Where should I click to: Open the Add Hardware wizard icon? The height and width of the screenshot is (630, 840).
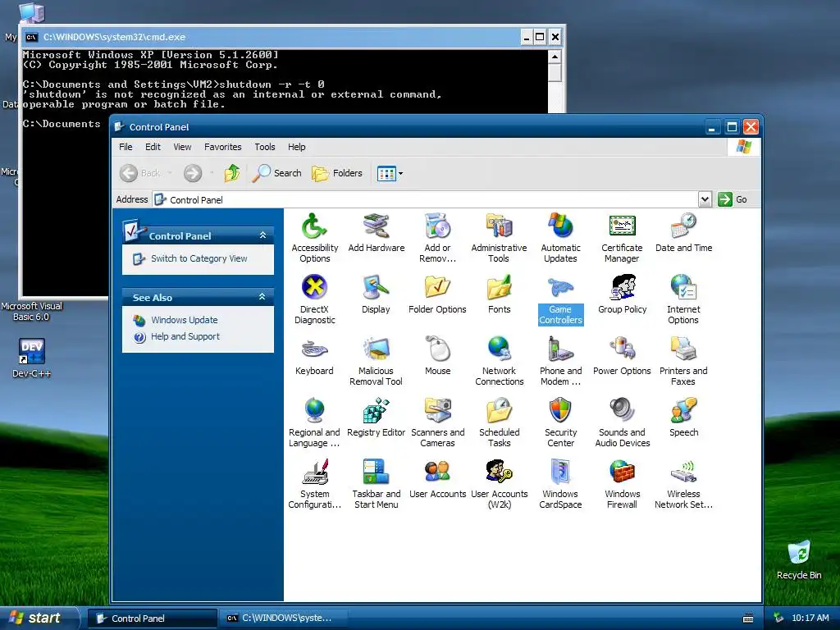376,232
